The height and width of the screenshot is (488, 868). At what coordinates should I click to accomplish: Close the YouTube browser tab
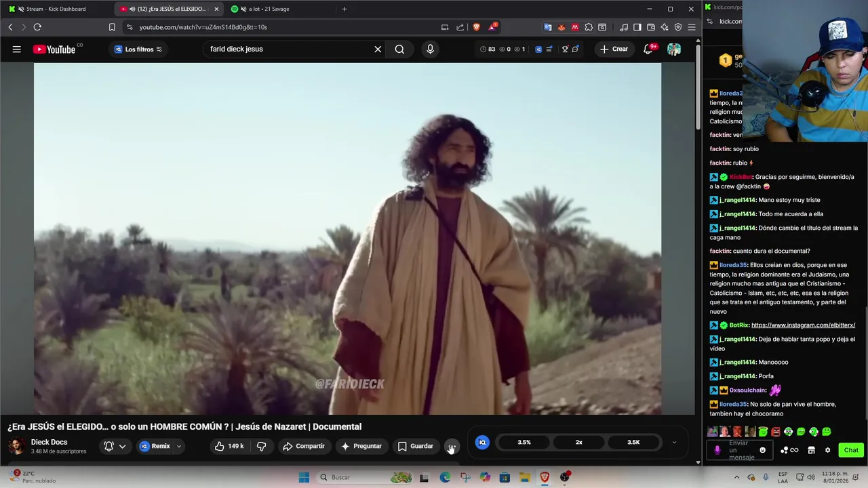tap(216, 9)
